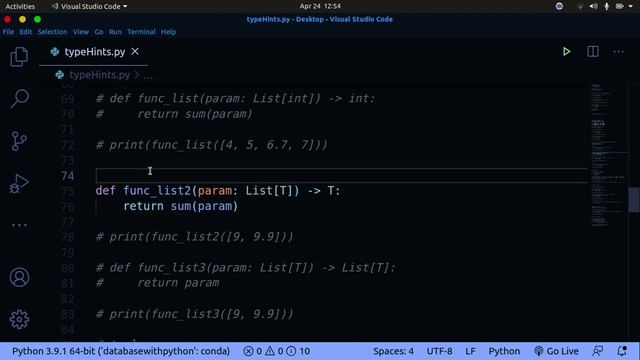
Task: Open the Accounts menu icon
Action: pyautogui.click(x=19, y=277)
